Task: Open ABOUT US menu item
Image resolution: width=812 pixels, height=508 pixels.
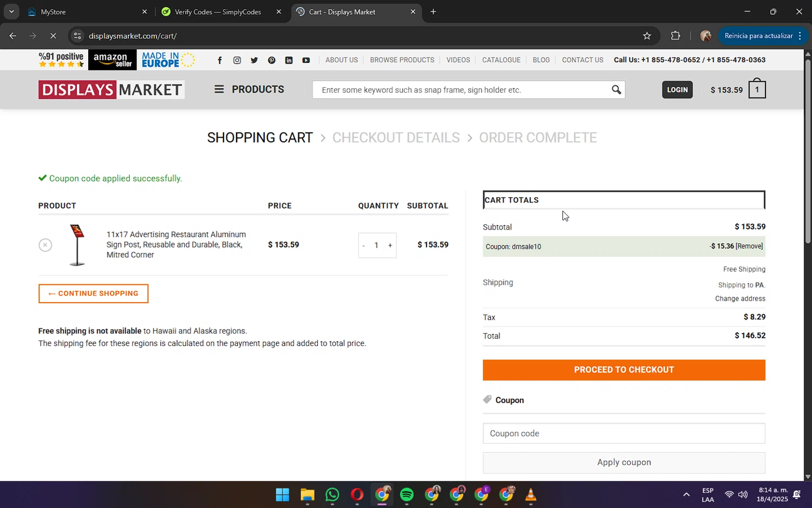Action: point(342,60)
